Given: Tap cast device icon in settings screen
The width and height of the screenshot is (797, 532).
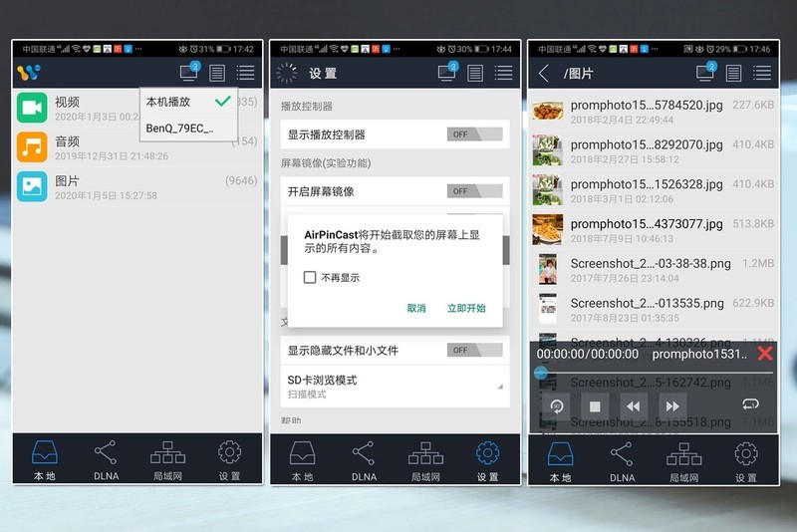Looking at the screenshot, I should click(448, 72).
